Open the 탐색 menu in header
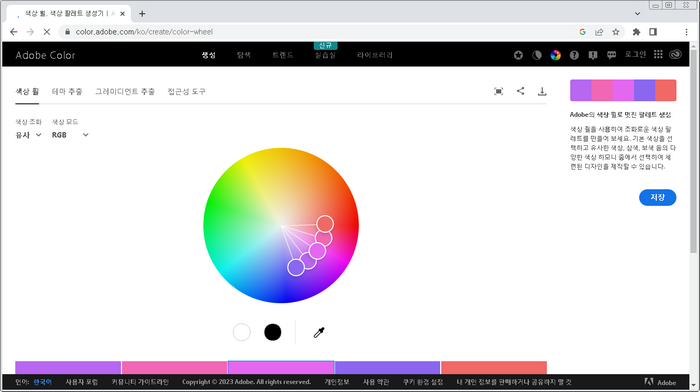This screenshot has width=700, height=392. click(x=244, y=55)
